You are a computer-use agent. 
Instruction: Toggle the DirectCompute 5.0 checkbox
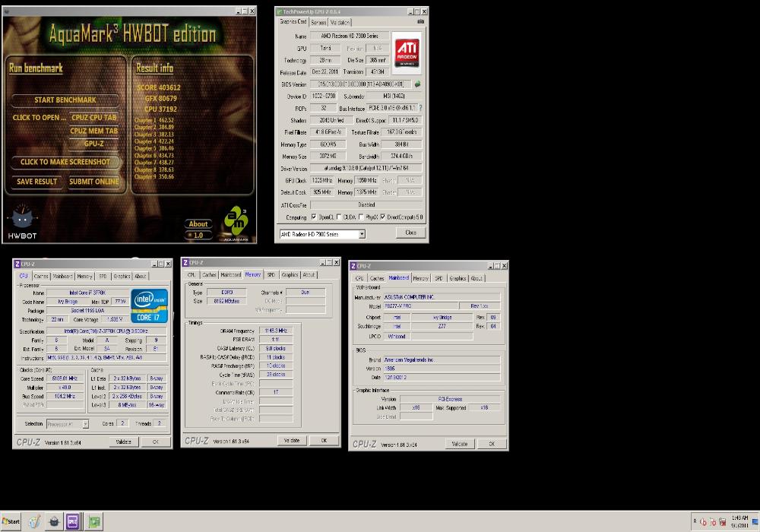point(383,217)
